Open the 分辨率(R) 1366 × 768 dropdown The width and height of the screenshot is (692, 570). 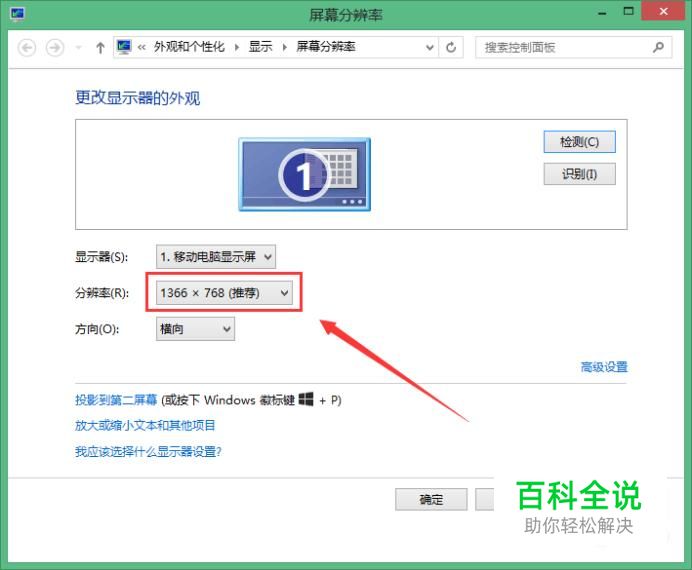pos(224,293)
